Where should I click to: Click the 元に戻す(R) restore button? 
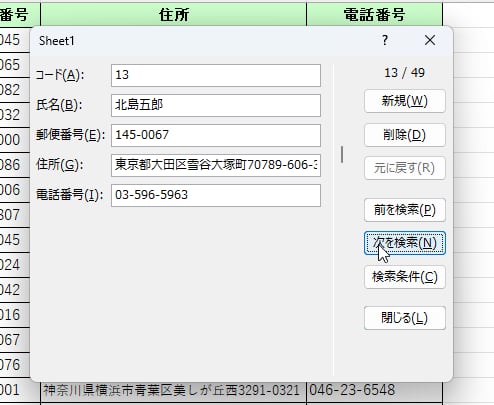pyautogui.click(x=405, y=168)
